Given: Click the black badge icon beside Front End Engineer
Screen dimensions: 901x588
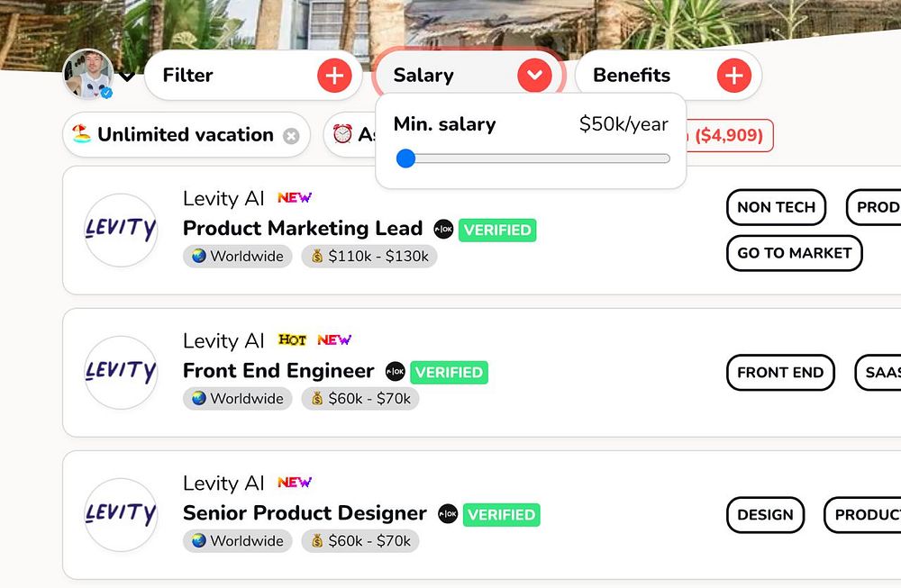Looking at the screenshot, I should 396,371.
